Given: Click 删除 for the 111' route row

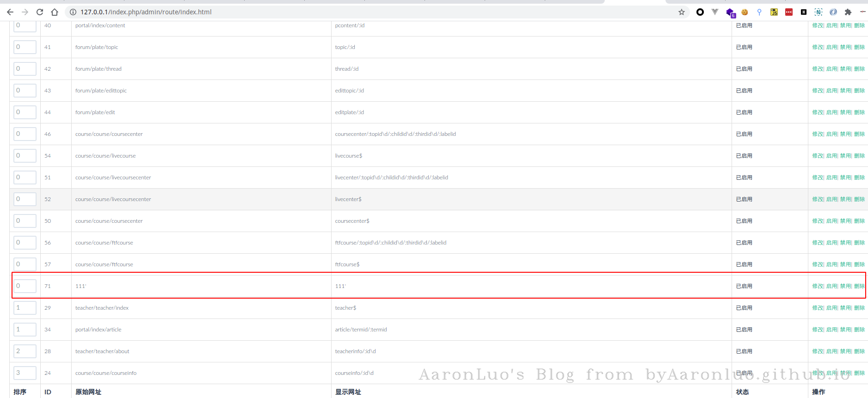Looking at the screenshot, I should point(859,286).
